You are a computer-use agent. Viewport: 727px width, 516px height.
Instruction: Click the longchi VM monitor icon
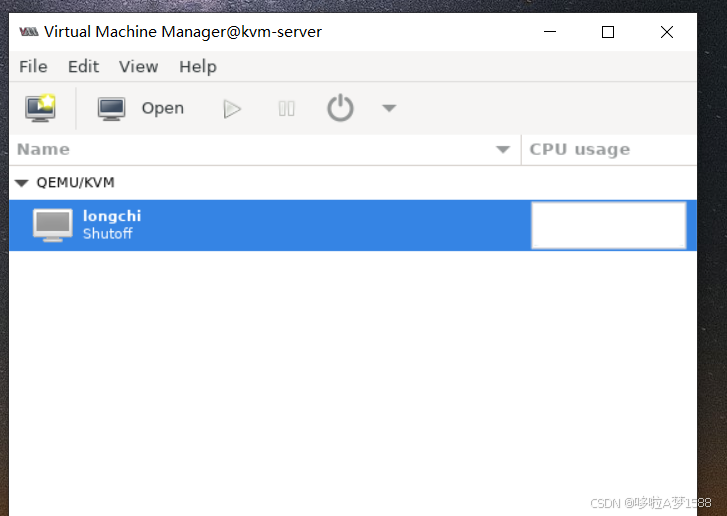click(53, 225)
